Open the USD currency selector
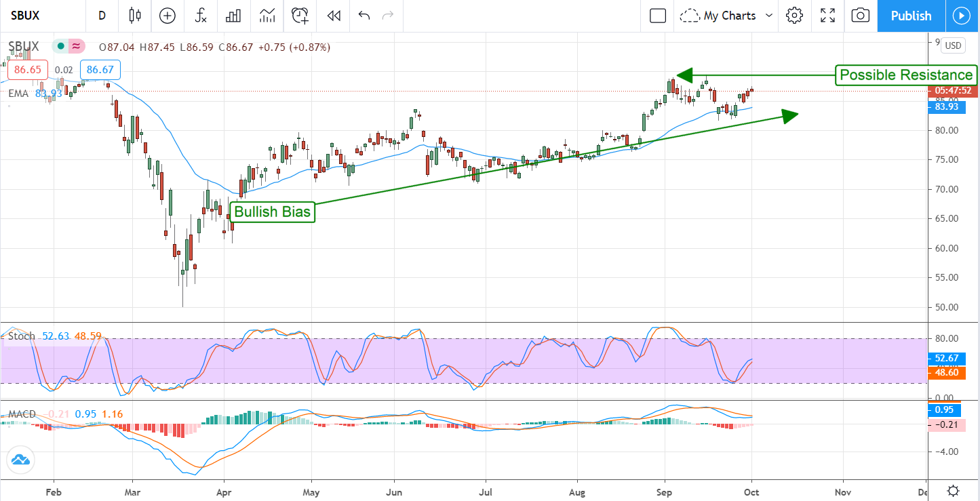Screen dimensions: 980x501 click(x=953, y=46)
